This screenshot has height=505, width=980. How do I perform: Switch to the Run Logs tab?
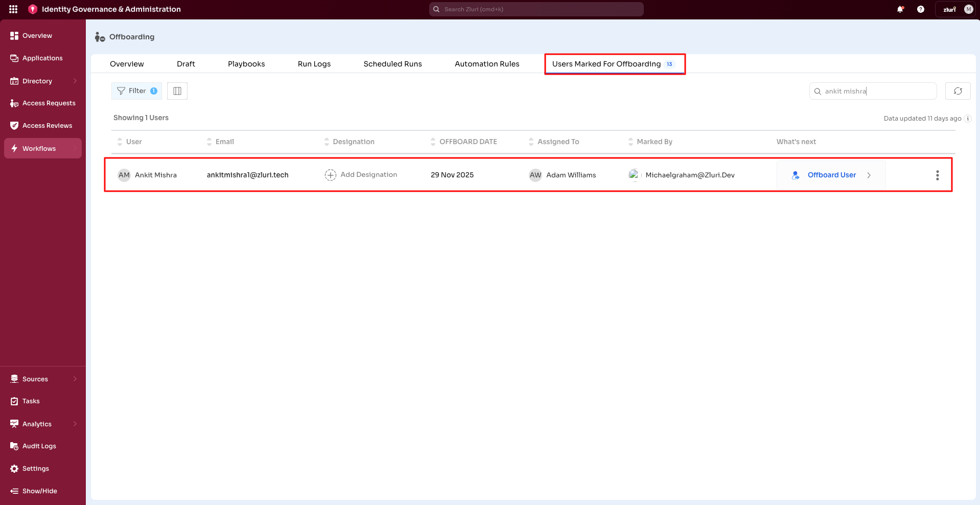pos(314,64)
